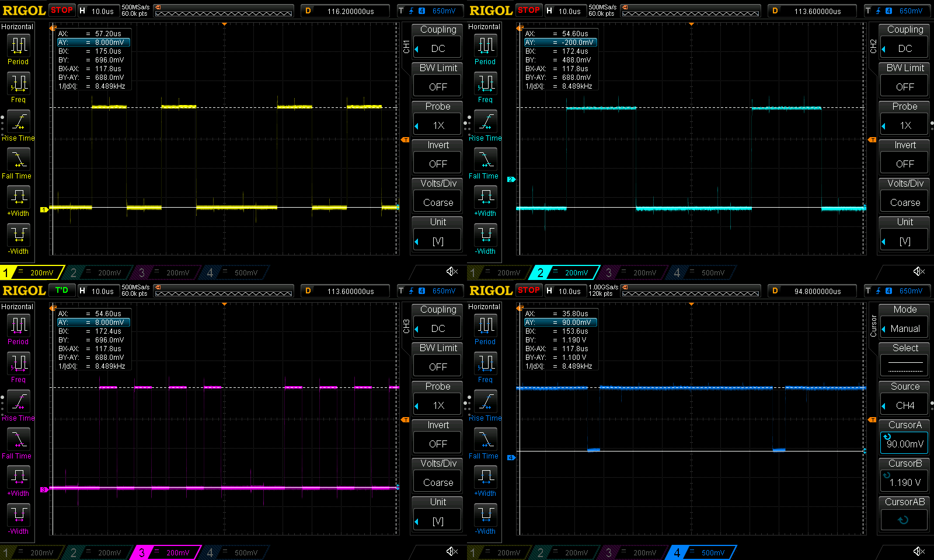Pick the +Width measurement in the Cursor screen
This screenshot has height=560, width=934.
coord(485,482)
